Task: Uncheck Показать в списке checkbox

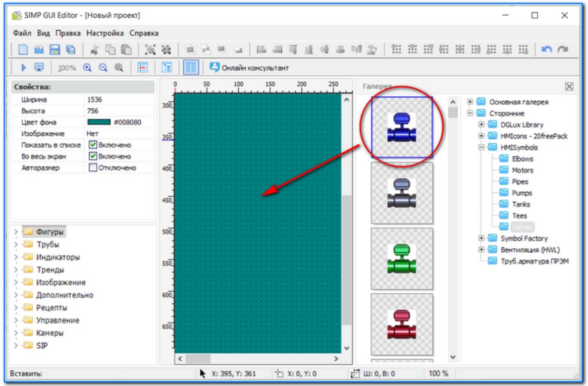Action: pos(93,145)
